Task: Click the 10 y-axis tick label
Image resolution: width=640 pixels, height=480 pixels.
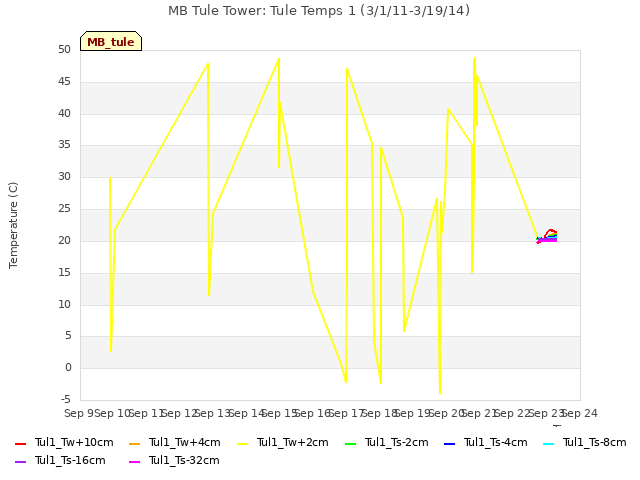Action: coord(64,304)
